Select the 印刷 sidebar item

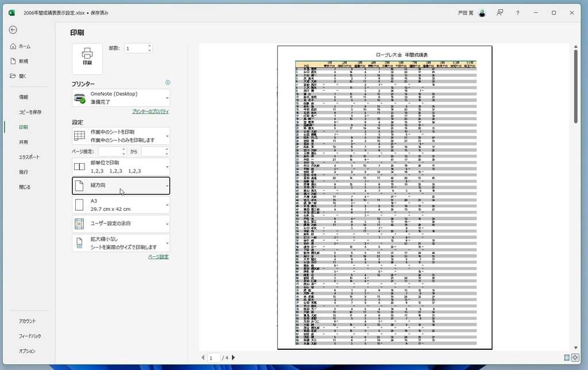point(24,127)
